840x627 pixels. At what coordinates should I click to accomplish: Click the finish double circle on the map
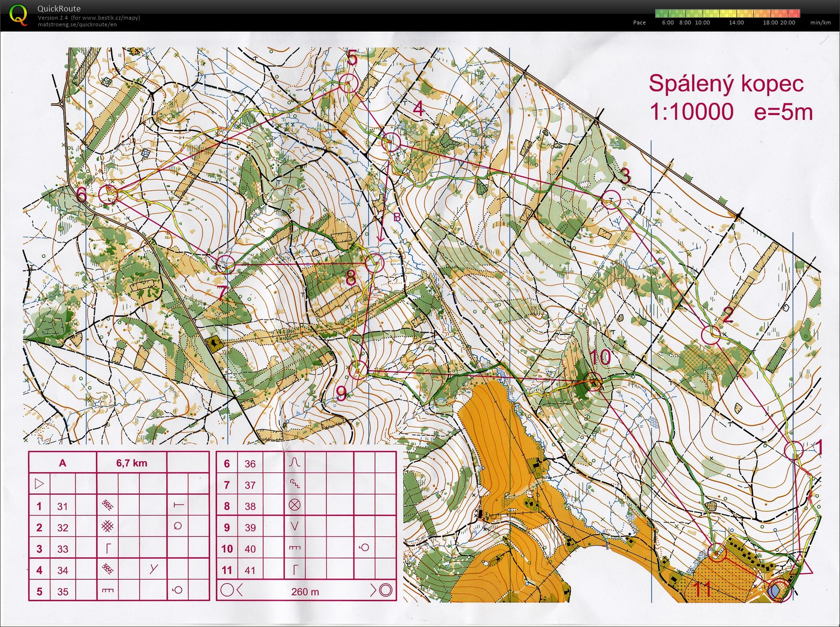[779, 590]
